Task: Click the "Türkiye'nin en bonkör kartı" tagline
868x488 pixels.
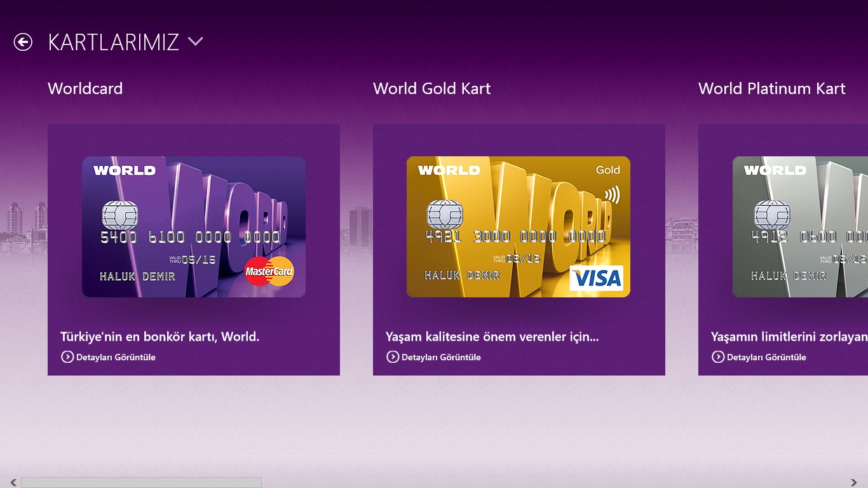Action: click(159, 337)
